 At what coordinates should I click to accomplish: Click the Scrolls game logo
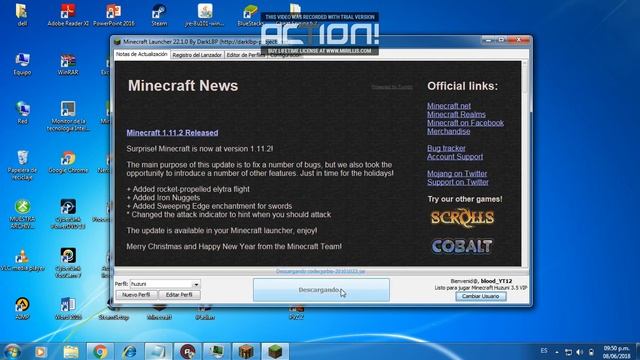[x=462, y=218]
